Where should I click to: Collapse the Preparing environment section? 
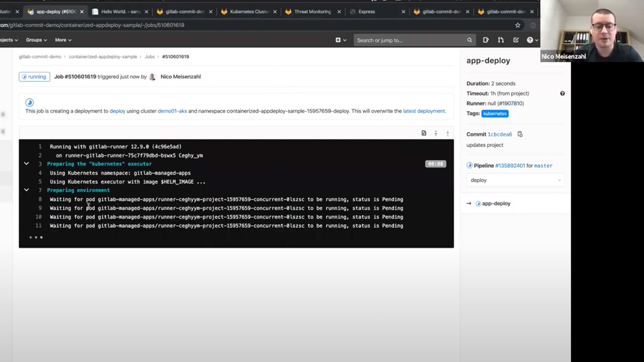point(26,190)
